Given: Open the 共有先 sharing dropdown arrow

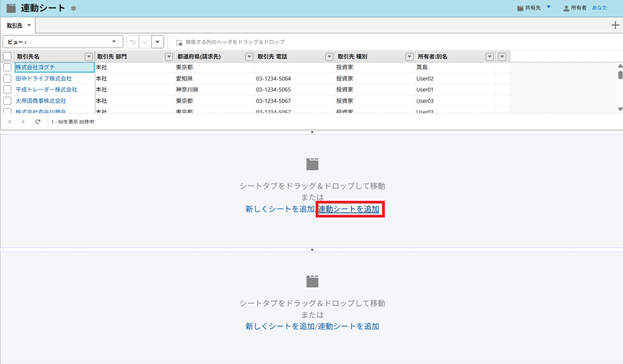Looking at the screenshot, I should 549,7.
